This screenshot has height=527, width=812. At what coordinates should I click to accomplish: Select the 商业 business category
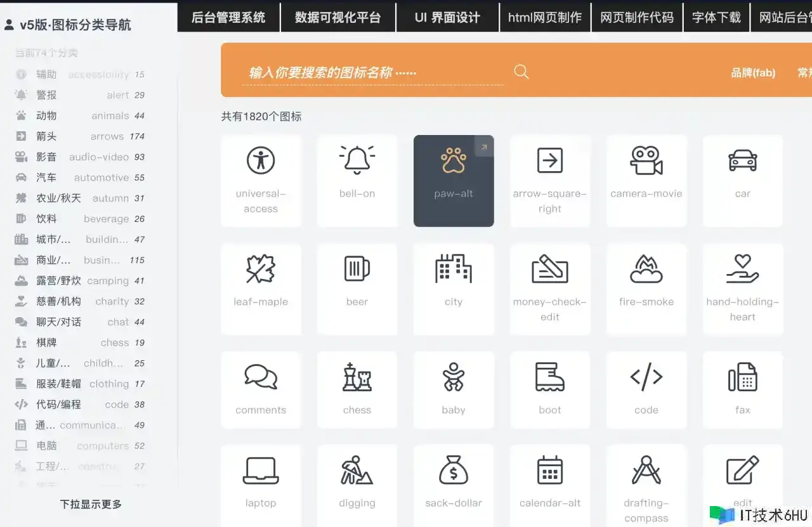[80, 260]
